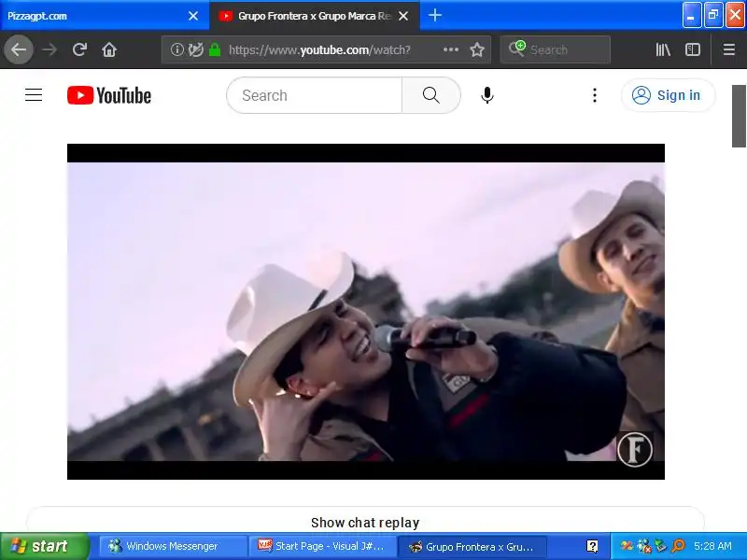This screenshot has width=747, height=560.
Task: Select Grupo Frontera taskbar button
Action: [472, 546]
